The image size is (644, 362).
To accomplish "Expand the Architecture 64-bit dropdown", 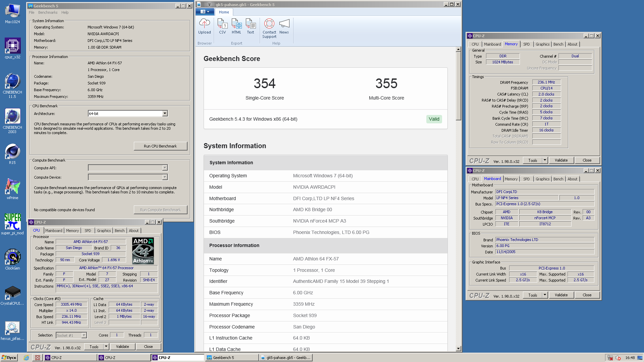I will (165, 114).
